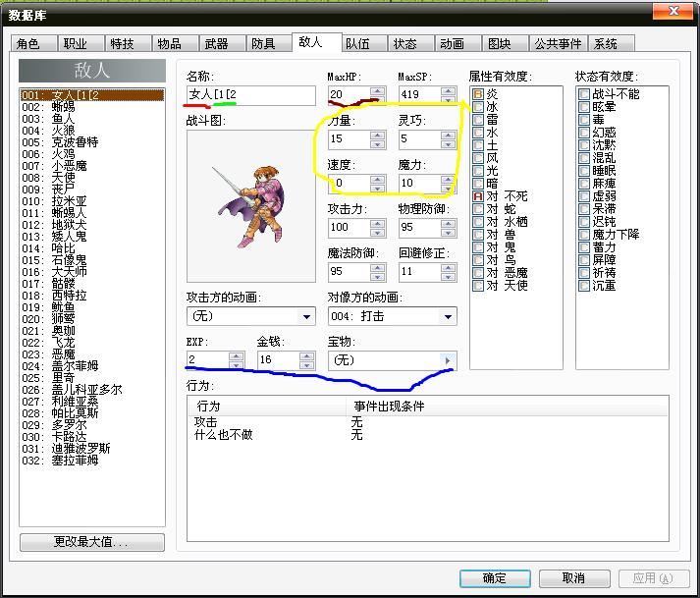The image size is (700, 598).
Task: Toggle the 水 element efficiency box
Action: 478,133
